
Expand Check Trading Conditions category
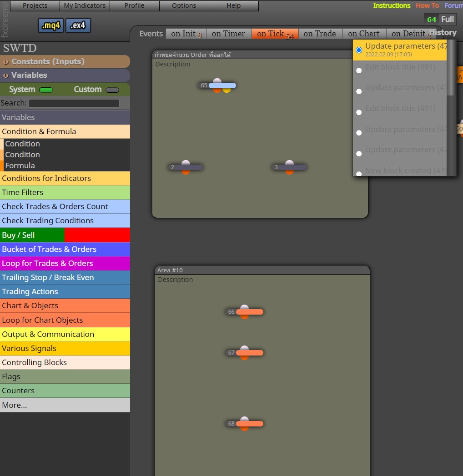click(x=65, y=220)
